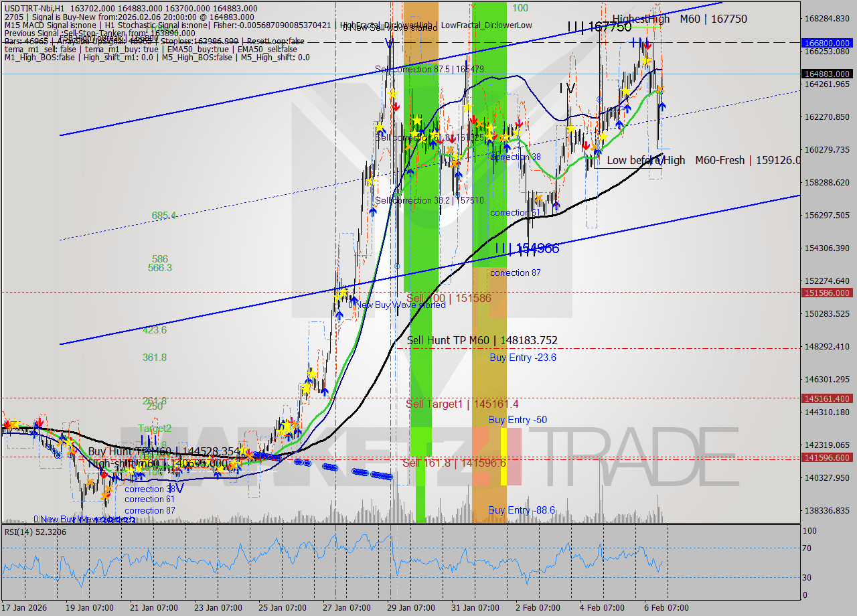This screenshot has width=857, height=616.
Task: Click the black 164883.000 price tag on the axis
Action: click(x=825, y=74)
